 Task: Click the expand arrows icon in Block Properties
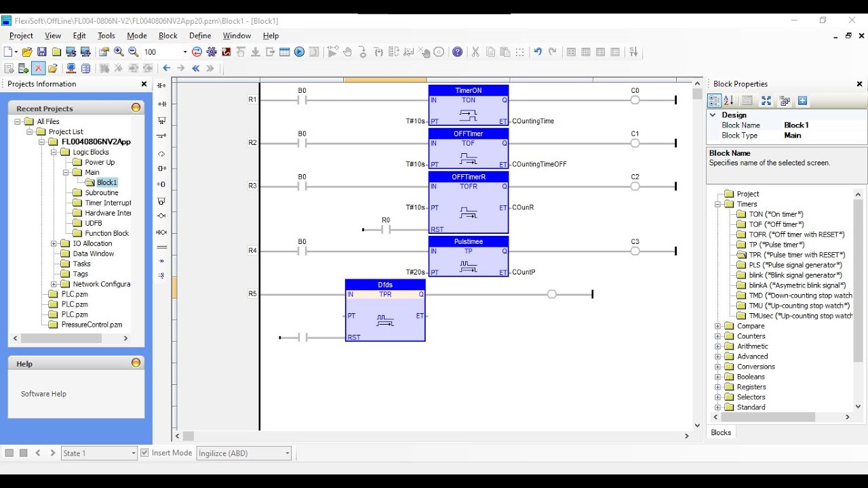[x=766, y=101]
